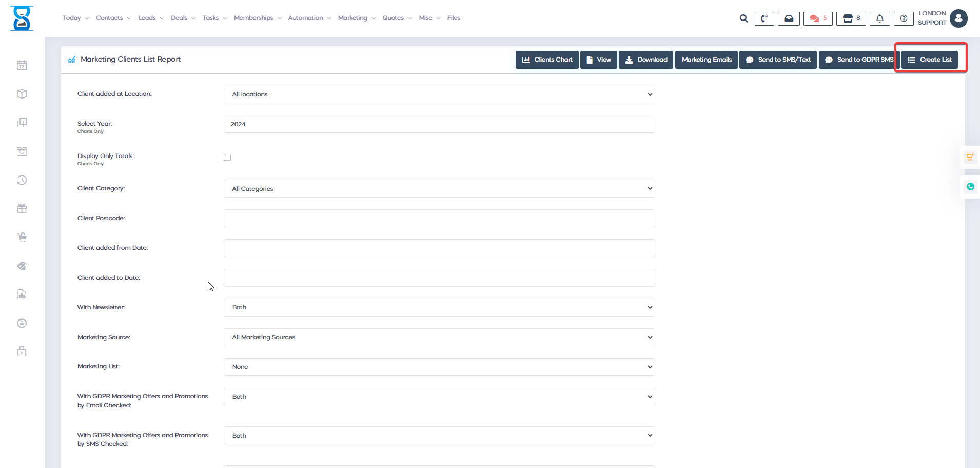The width and height of the screenshot is (980, 468).
Task: Expand the Client added at Location dropdown
Action: coord(439,94)
